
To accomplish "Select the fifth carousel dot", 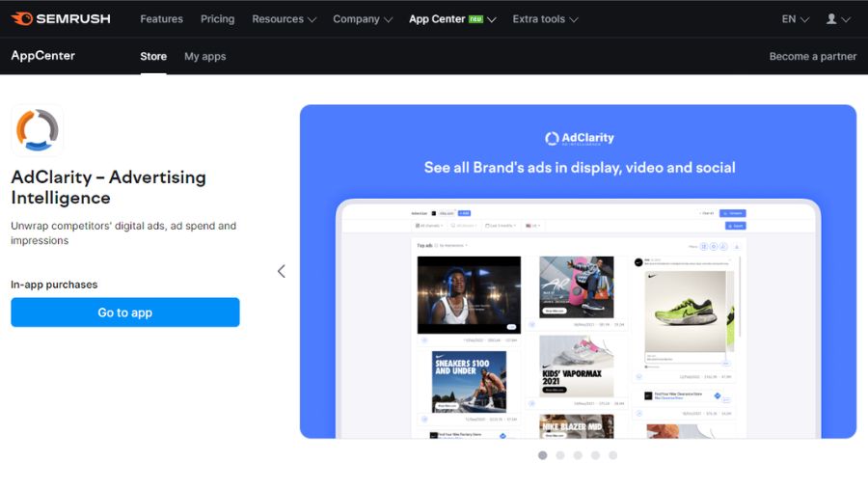I will tap(612, 455).
